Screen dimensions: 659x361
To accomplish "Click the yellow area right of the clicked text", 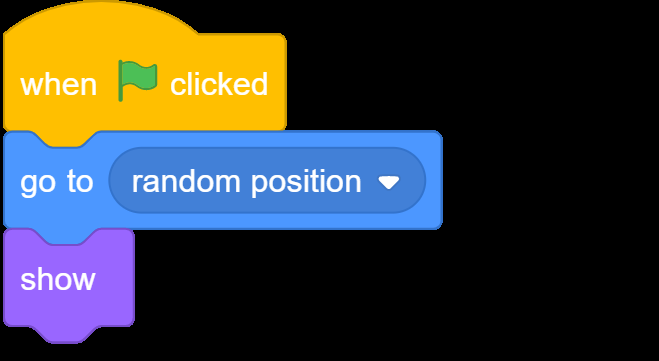I will coord(277,84).
